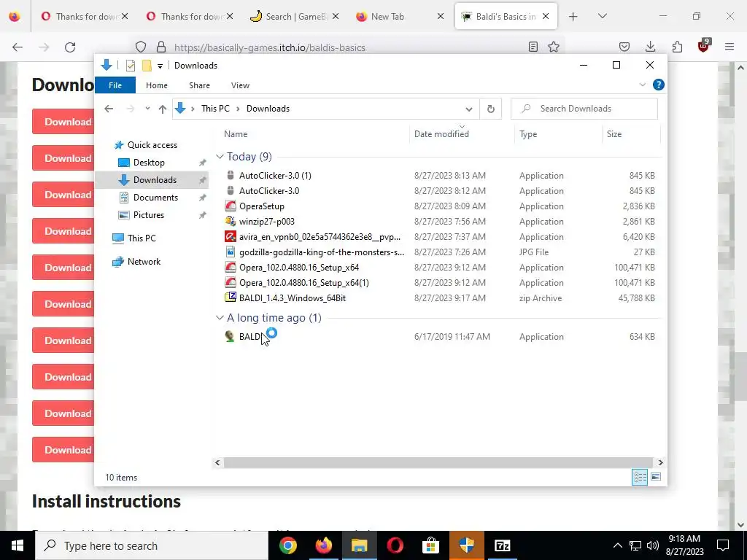Select the winzip27-p003 installer icon
The width and height of the screenshot is (747, 560).
[x=231, y=222]
